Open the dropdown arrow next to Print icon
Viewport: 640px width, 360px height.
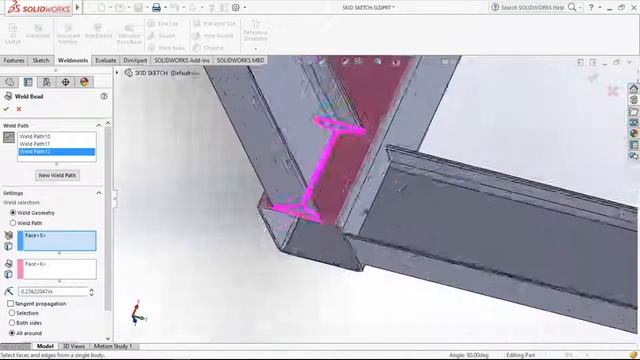click(165, 7)
